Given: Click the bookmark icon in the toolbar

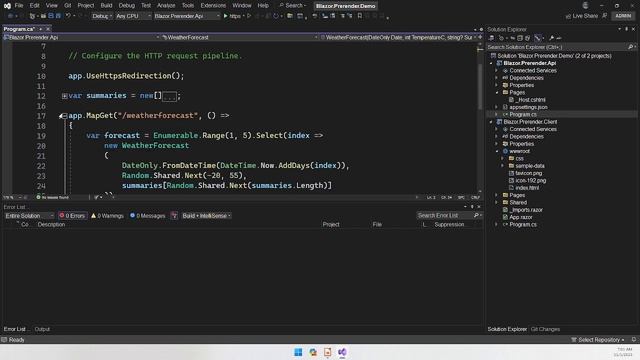Looking at the screenshot, I should click(x=360, y=16).
